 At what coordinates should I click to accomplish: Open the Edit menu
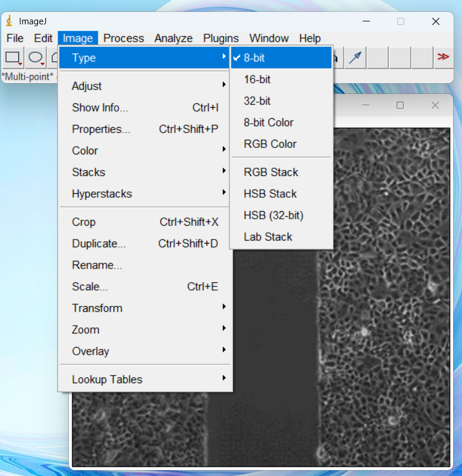click(43, 38)
